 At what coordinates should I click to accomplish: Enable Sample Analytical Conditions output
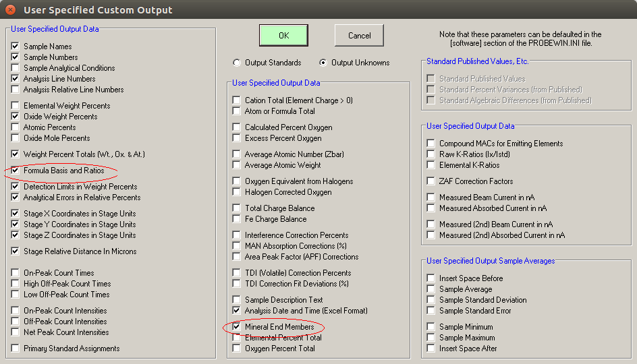click(16, 68)
